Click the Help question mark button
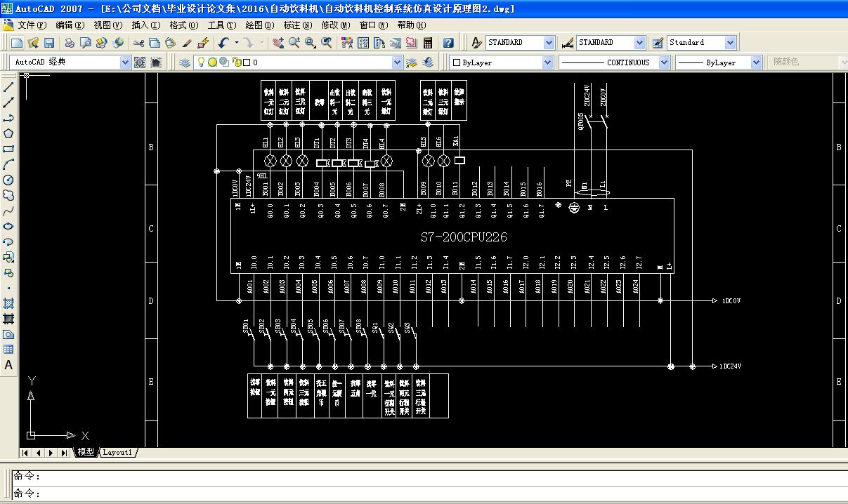Screen dimensions: 848x504 pos(448,43)
